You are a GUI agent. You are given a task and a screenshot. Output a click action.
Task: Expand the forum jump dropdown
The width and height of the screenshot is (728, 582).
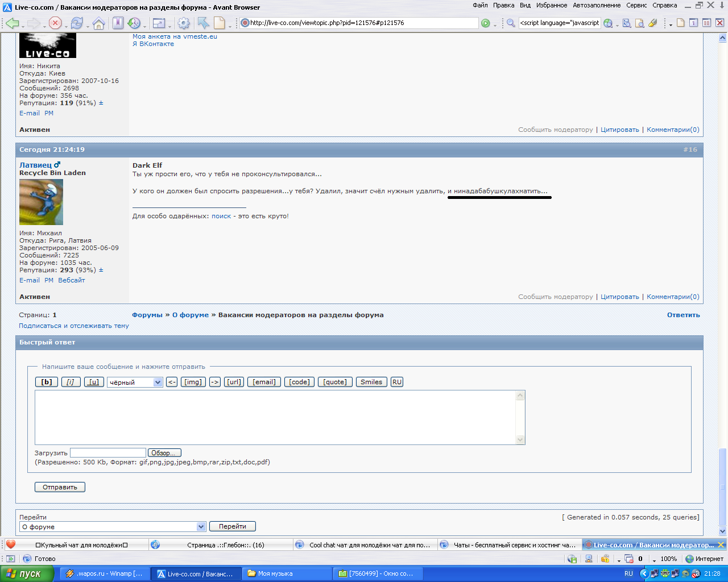[x=200, y=527]
